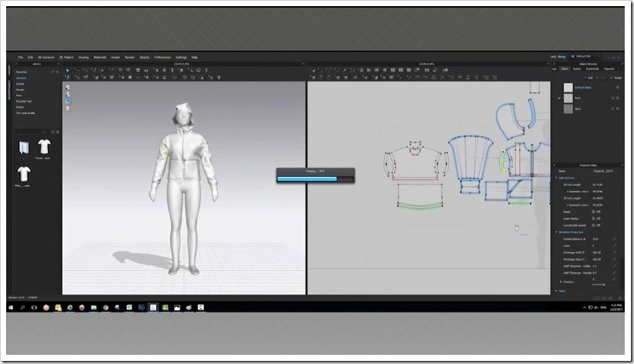
Task: Collapse the Simulation Properties section
Action: tap(556, 232)
